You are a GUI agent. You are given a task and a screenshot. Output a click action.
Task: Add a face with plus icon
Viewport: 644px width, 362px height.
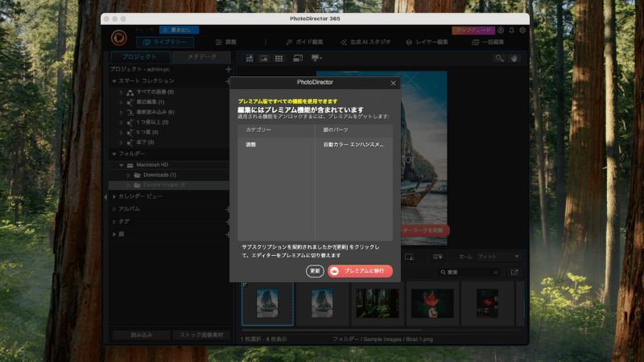[x=228, y=234]
